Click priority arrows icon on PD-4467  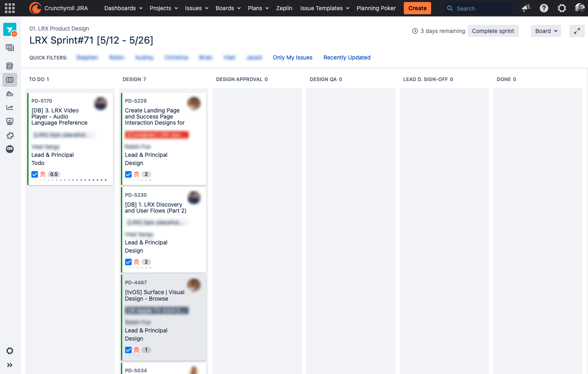[x=137, y=350]
